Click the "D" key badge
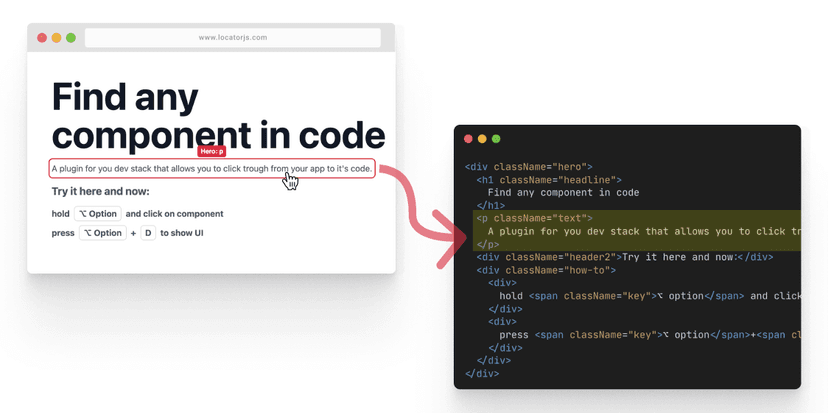Image resolution: width=828 pixels, height=413 pixels. (148, 233)
